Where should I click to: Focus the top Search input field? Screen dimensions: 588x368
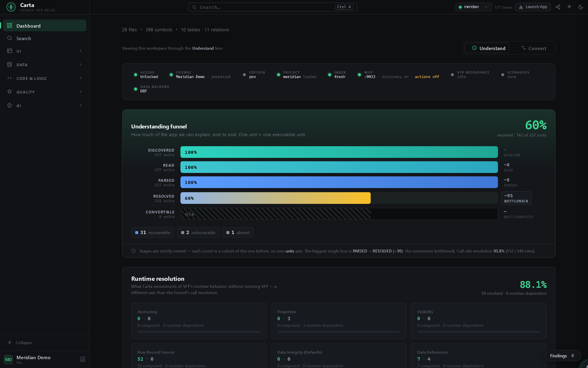tap(272, 7)
